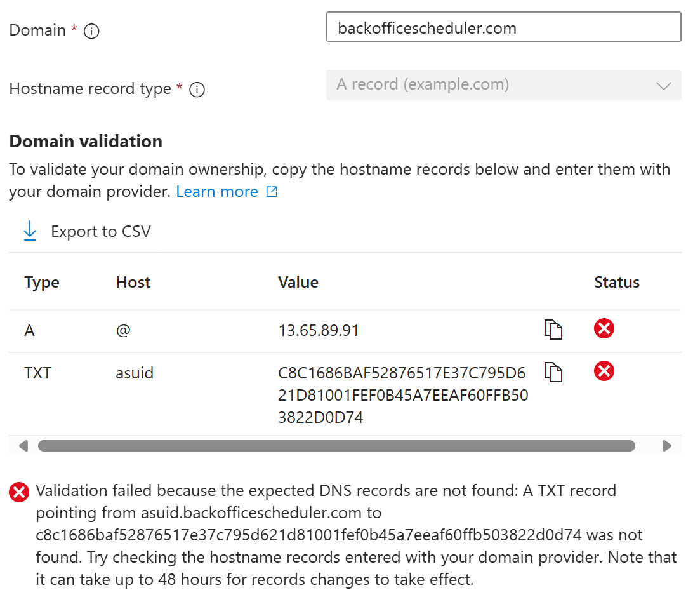Copy the TXT record asuid value
This screenshot has width=700, height=602.
coord(553,373)
